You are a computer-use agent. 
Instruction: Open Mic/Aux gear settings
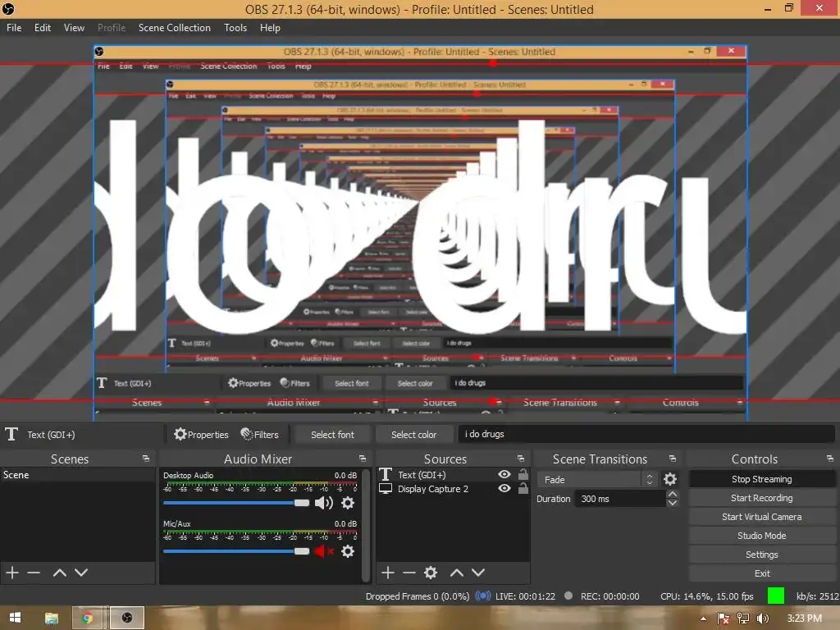(348, 551)
